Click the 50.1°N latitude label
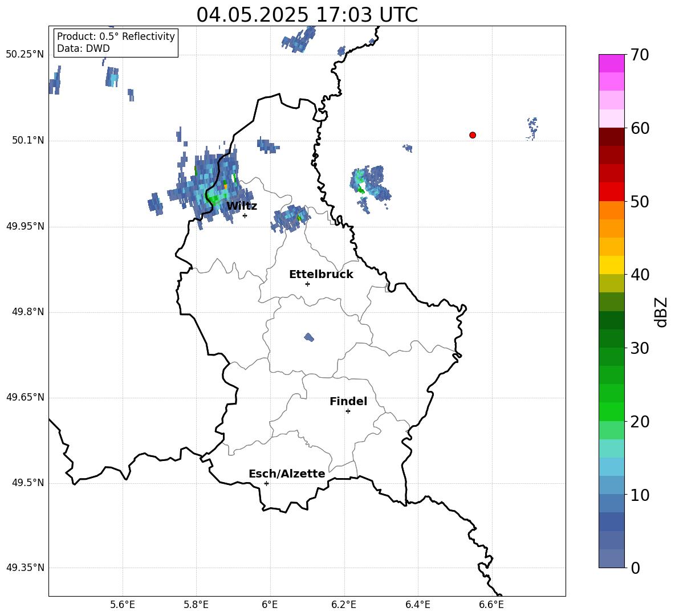The image size is (675, 616). pyautogui.click(x=28, y=141)
